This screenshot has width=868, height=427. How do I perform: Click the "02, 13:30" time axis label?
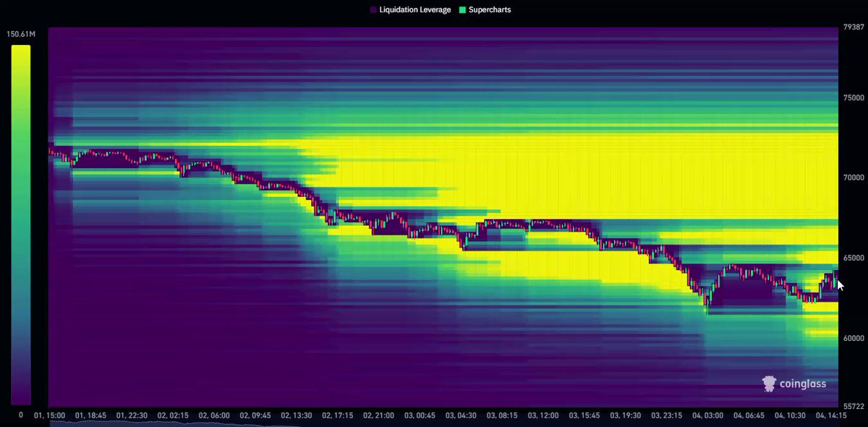296,416
